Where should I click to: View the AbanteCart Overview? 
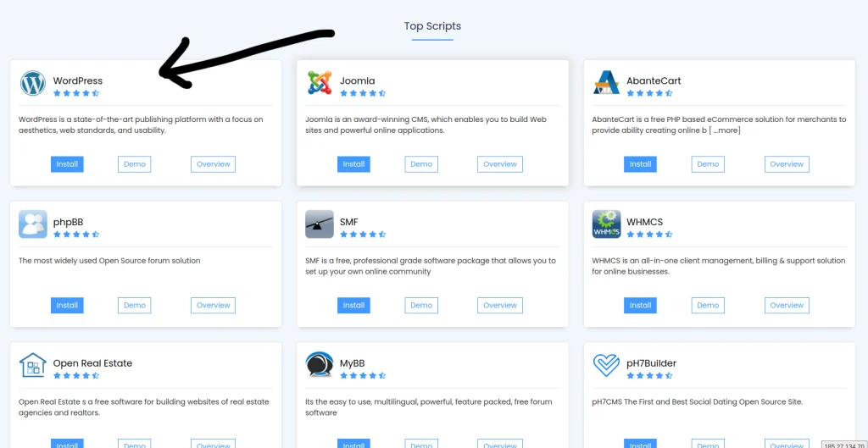[x=787, y=164]
